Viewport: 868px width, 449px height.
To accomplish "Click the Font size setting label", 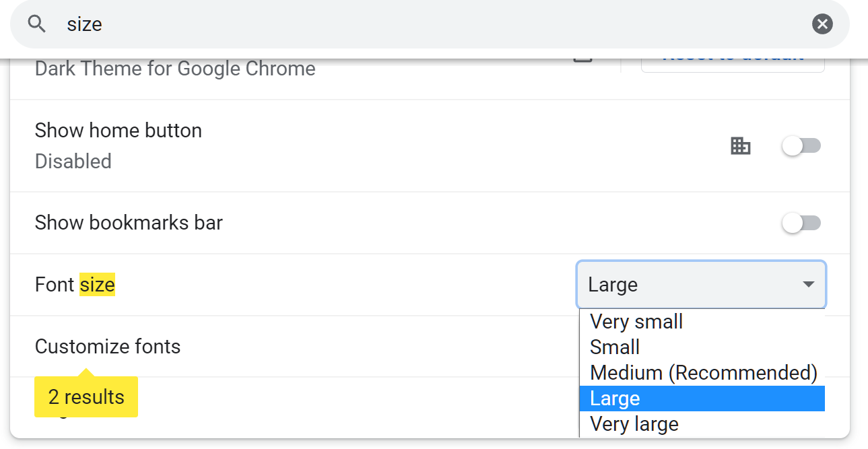I will [x=75, y=285].
